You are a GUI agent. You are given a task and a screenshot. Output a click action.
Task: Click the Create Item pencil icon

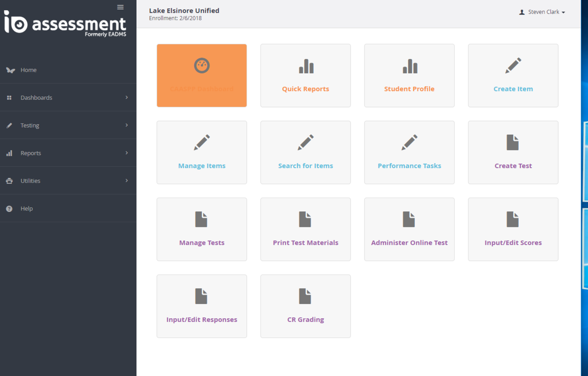(513, 66)
